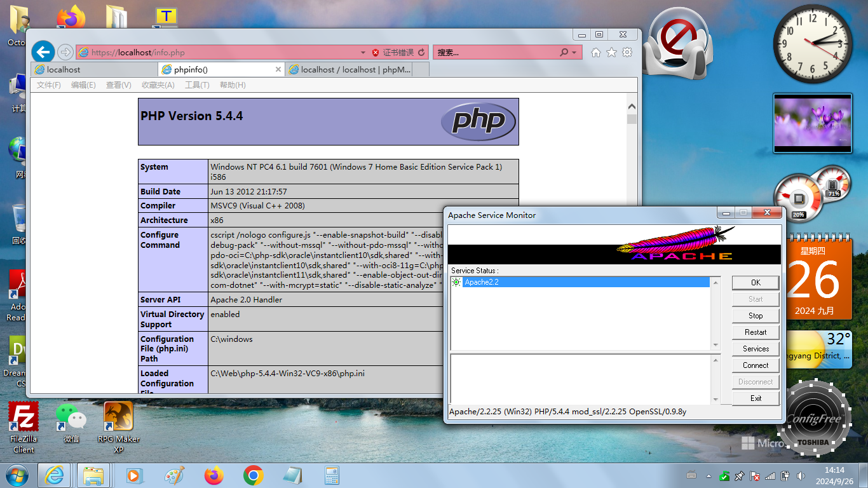Click the network signal tray icon
This screenshot has width=868, height=488.
(x=770, y=475)
